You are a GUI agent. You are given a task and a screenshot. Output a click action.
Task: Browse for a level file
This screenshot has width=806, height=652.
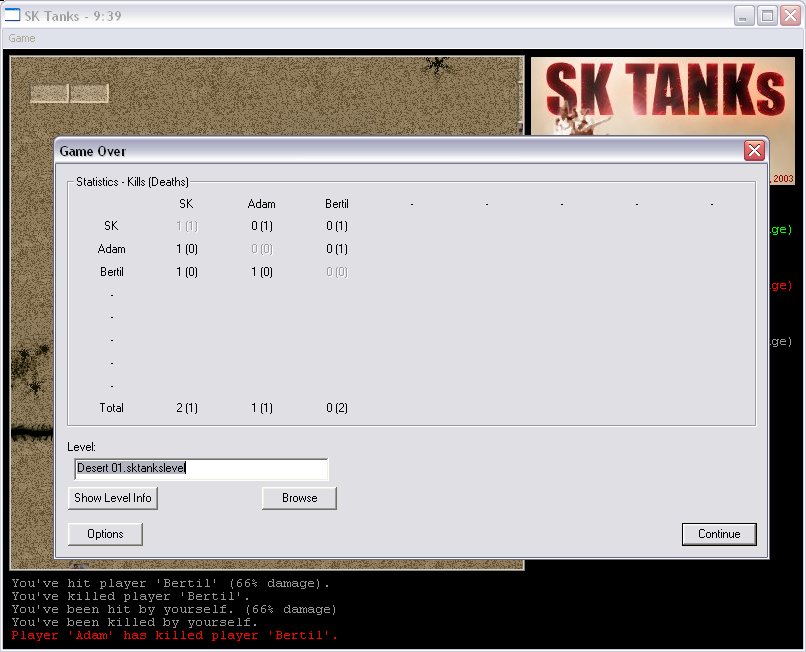tap(299, 498)
